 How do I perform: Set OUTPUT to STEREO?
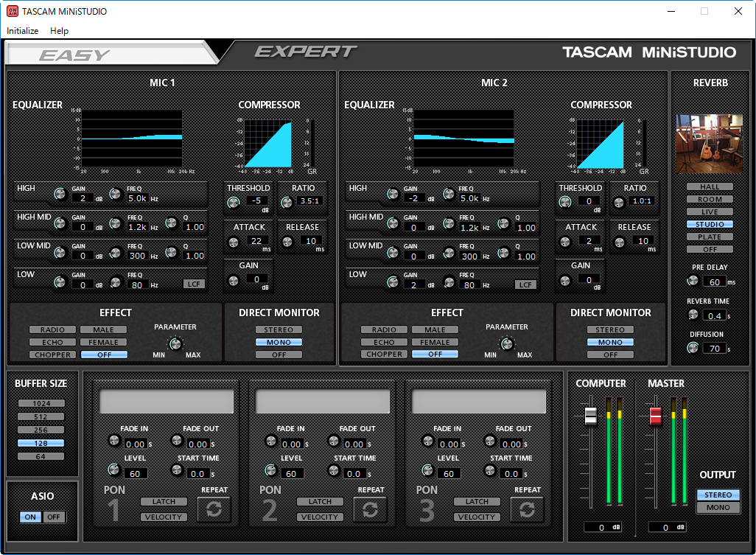pyautogui.click(x=718, y=495)
